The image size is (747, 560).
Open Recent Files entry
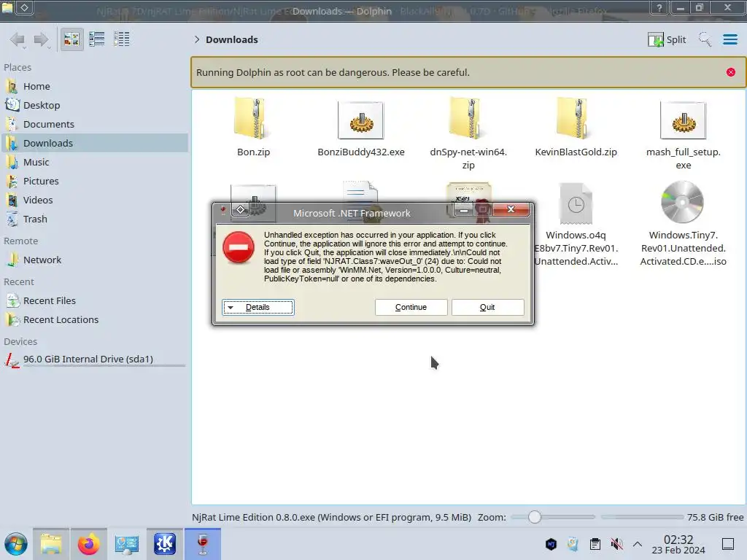95,301
